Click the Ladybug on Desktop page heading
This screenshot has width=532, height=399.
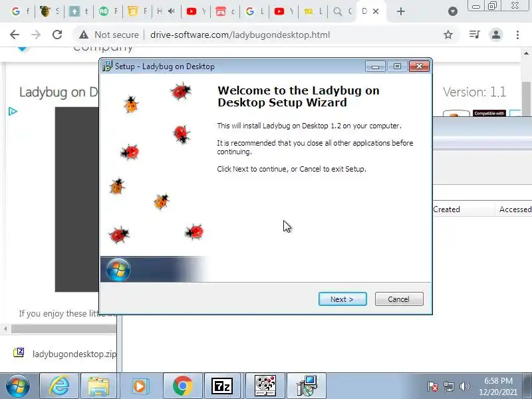click(59, 92)
